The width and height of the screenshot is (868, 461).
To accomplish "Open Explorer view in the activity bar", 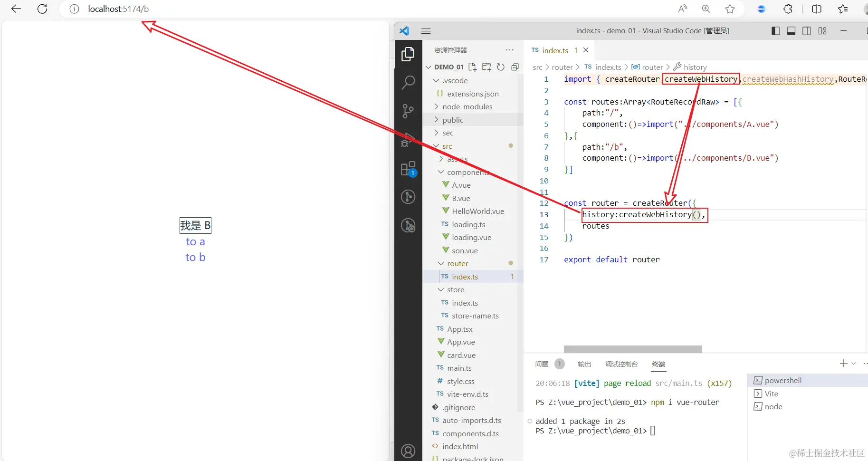I will (408, 54).
